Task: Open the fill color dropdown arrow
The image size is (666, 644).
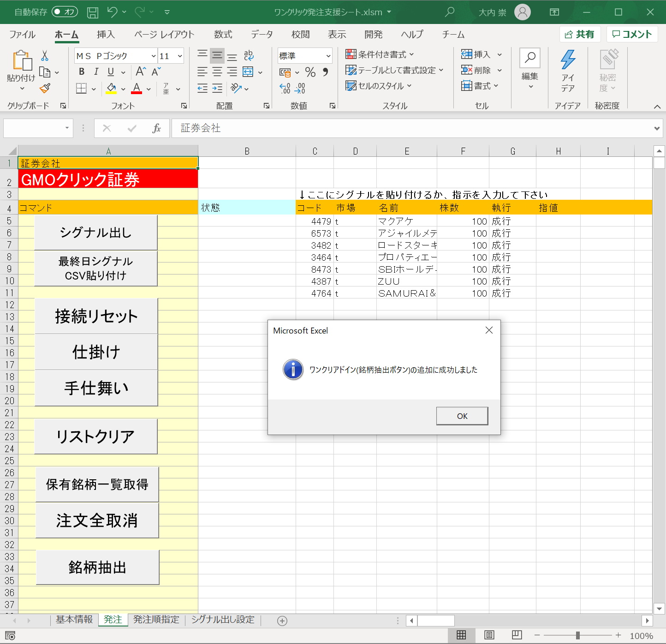Action: click(123, 89)
